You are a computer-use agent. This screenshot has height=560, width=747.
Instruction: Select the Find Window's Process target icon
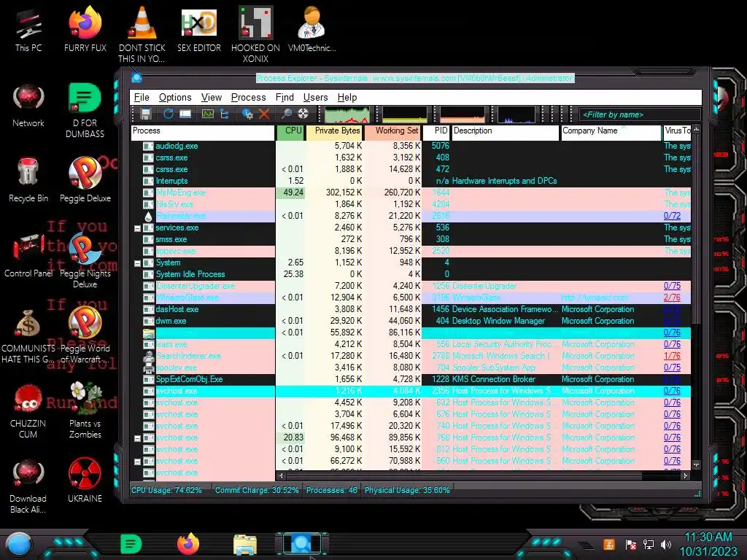click(x=303, y=114)
